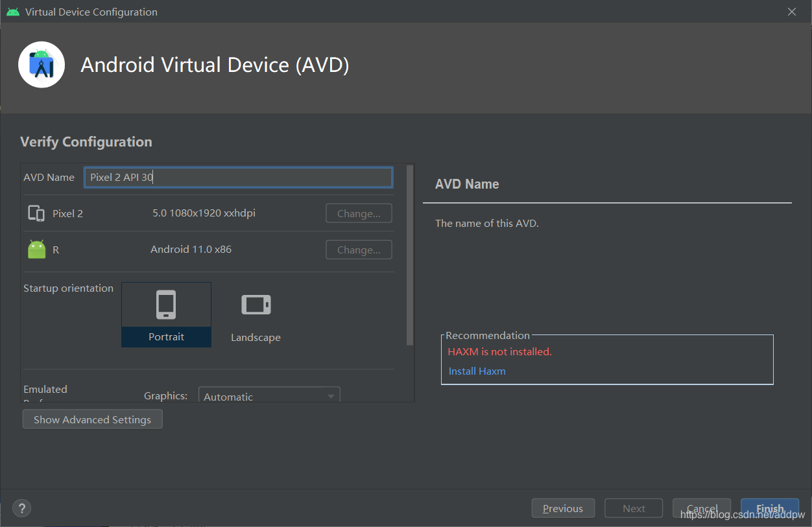Image resolution: width=812 pixels, height=527 pixels.
Task: Select Portrait startup orientation
Action: point(166,314)
